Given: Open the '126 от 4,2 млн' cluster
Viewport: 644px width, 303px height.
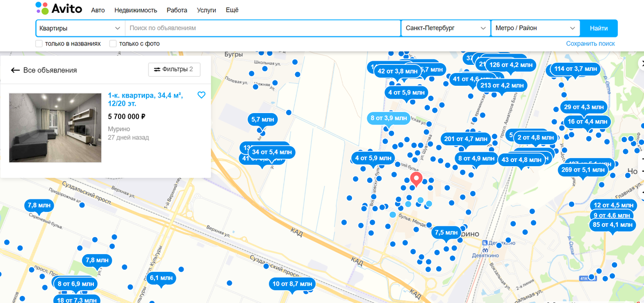Looking at the screenshot, I should click(x=511, y=65).
